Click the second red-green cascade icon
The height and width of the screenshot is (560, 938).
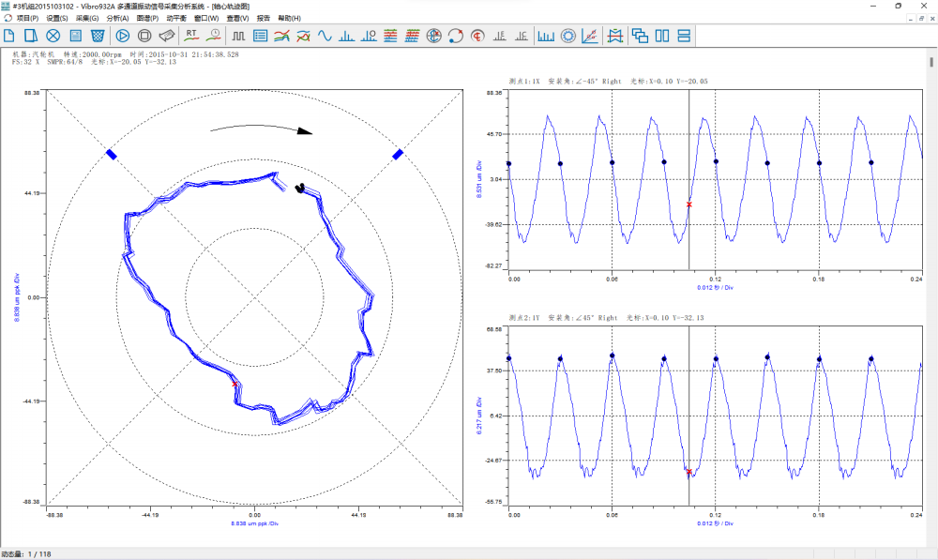[x=412, y=36]
